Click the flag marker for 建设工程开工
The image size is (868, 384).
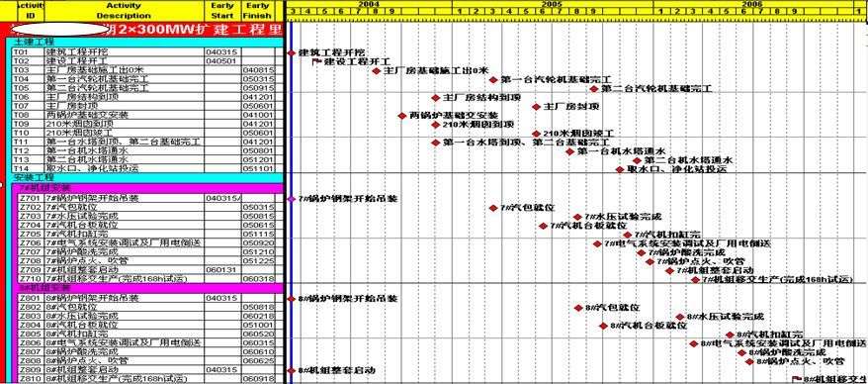click(317, 61)
